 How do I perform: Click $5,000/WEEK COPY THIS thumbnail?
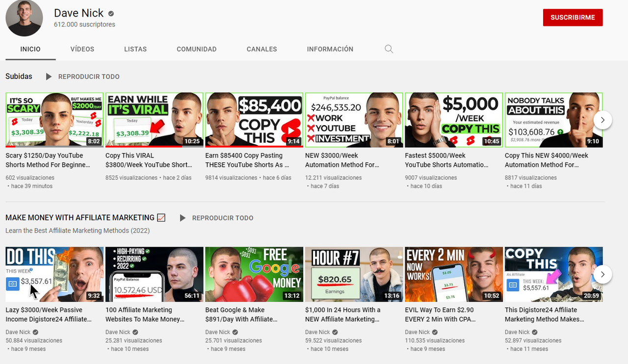454,120
